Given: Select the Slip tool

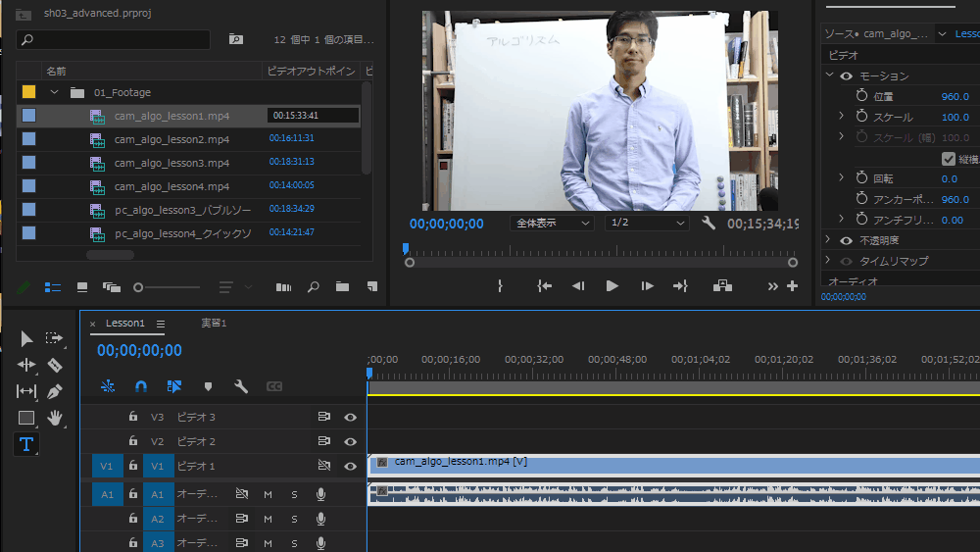Looking at the screenshot, I should [x=25, y=391].
